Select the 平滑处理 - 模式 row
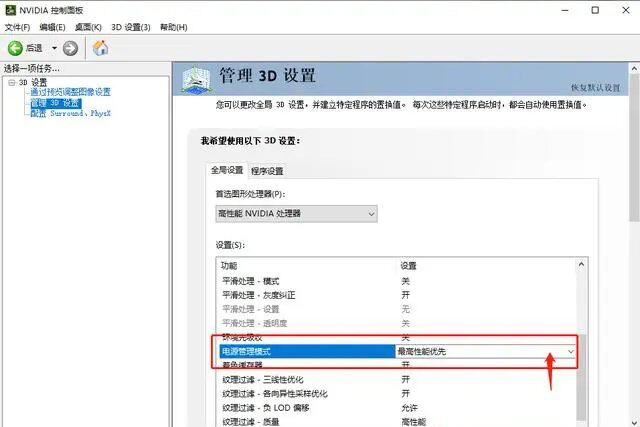 [x=396, y=281]
